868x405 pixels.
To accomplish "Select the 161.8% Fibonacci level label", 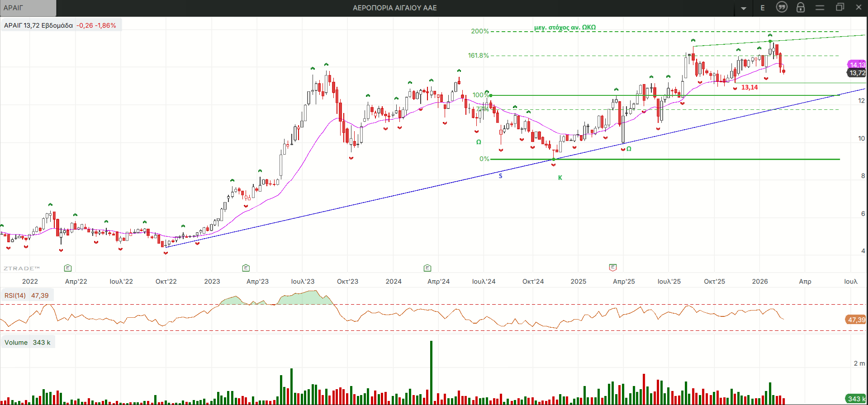I will pyautogui.click(x=478, y=56).
